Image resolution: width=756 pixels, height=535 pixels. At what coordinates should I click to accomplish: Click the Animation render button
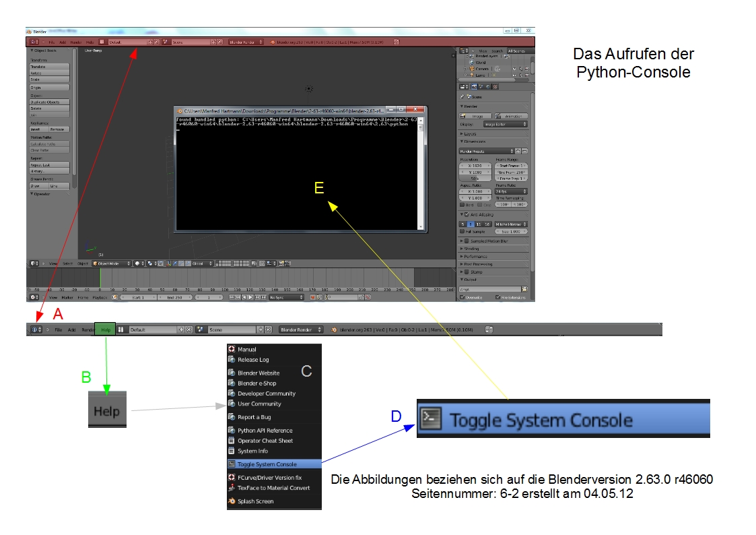(x=512, y=116)
